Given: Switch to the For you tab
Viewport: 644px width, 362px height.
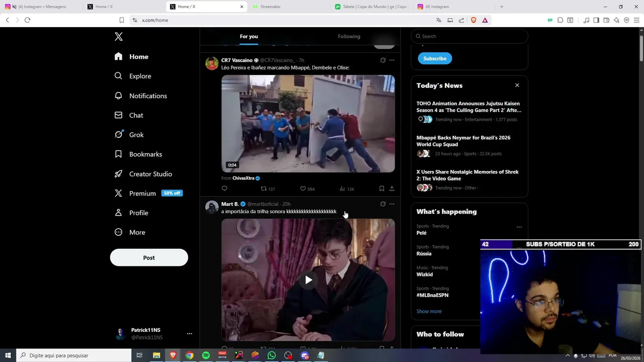Looking at the screenshot, I should click(x=249, y=36).
